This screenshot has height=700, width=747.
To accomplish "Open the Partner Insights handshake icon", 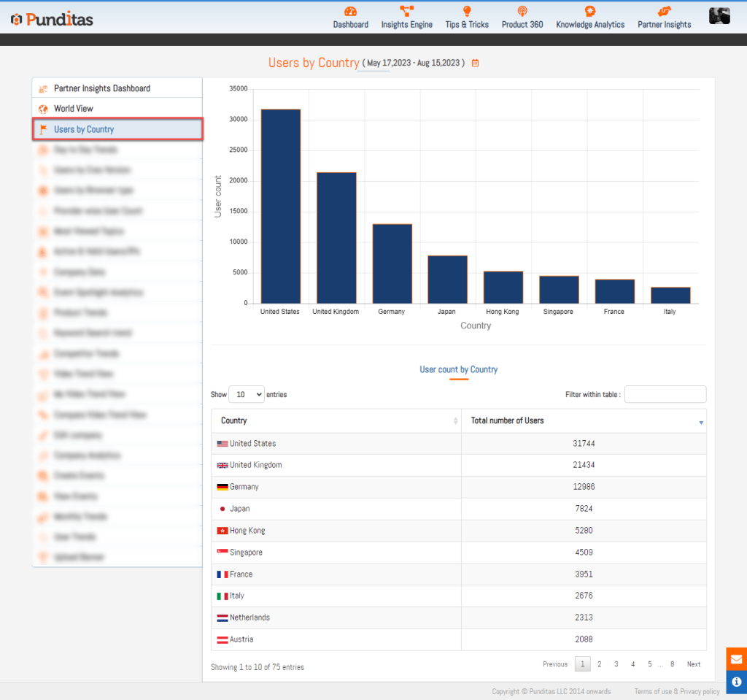I will (664, 12).
